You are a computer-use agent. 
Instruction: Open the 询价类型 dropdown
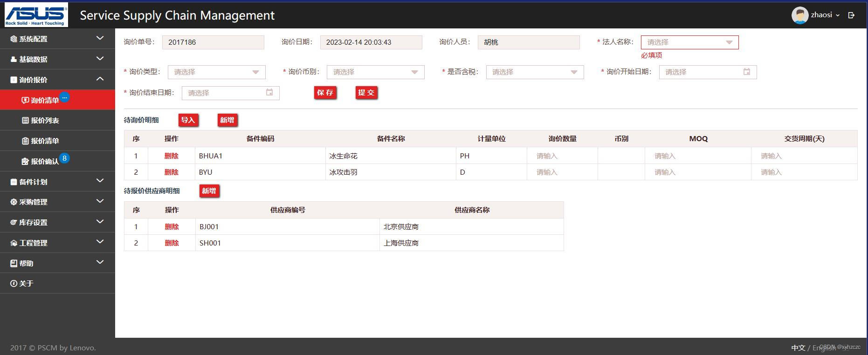217,72
